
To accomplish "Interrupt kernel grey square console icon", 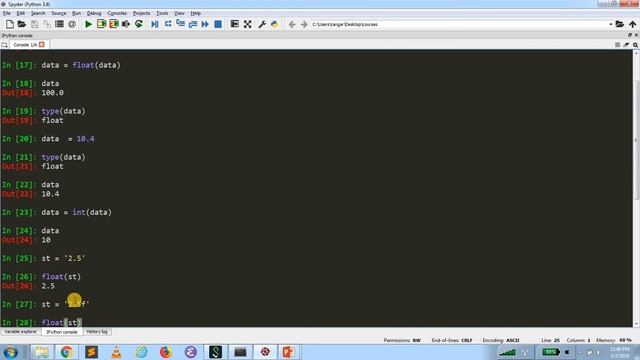I will (618, 45).
